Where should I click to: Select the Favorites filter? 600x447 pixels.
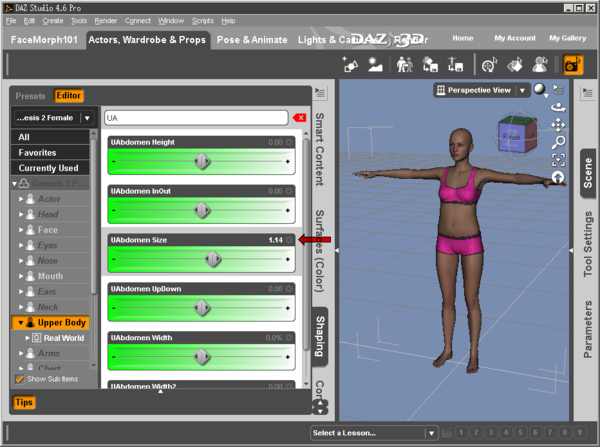click(50, 152)
